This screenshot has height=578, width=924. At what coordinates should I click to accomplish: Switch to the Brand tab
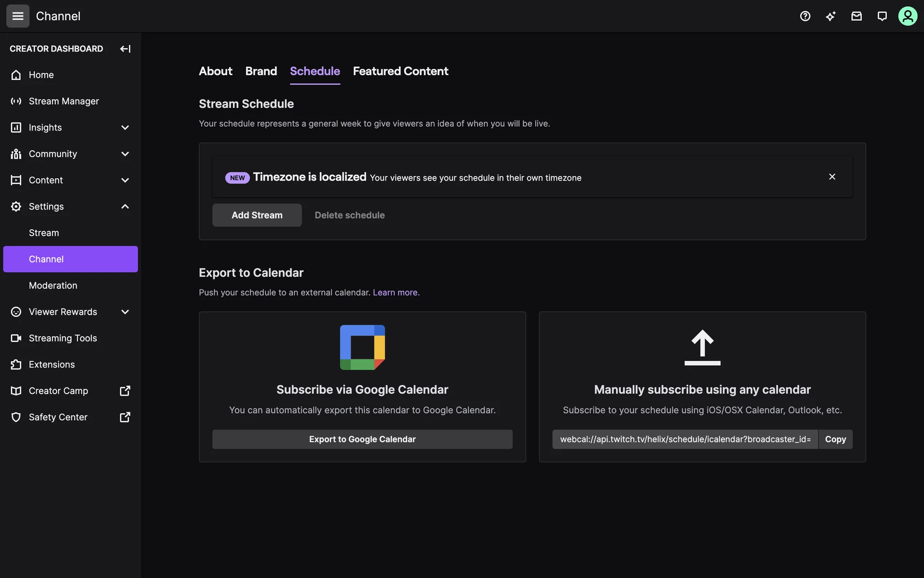point(261,71)
